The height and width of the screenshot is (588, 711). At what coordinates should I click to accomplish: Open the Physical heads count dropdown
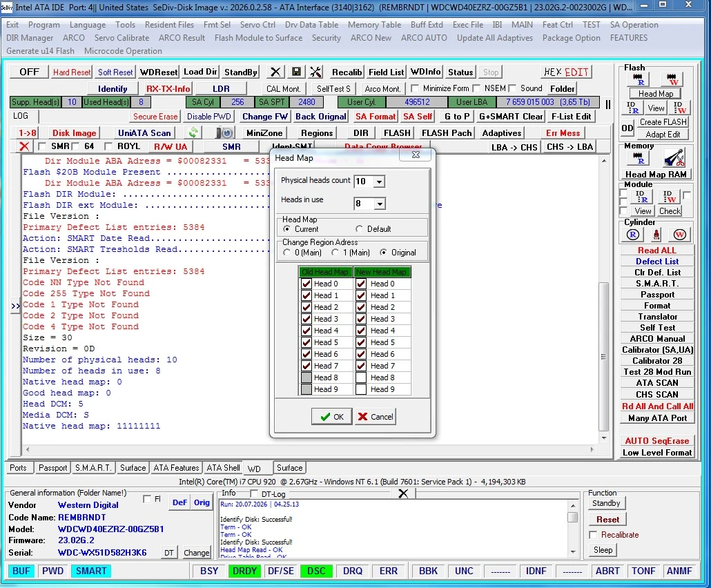(380, 182)
